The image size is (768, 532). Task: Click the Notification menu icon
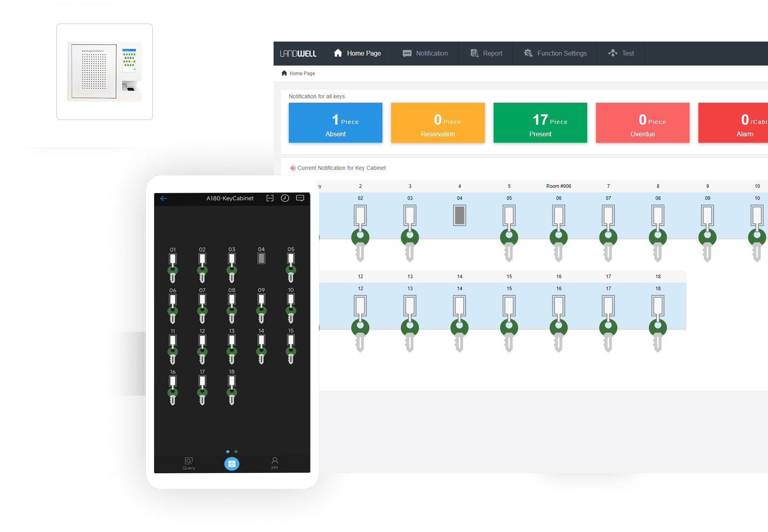[x=406, y=54]
